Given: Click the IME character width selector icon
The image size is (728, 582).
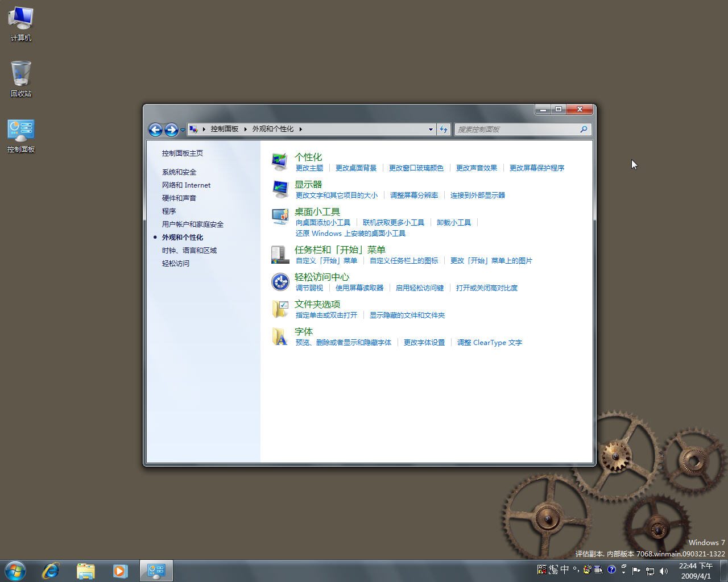Looking at the screenshot, I should (x=553, y=569).
